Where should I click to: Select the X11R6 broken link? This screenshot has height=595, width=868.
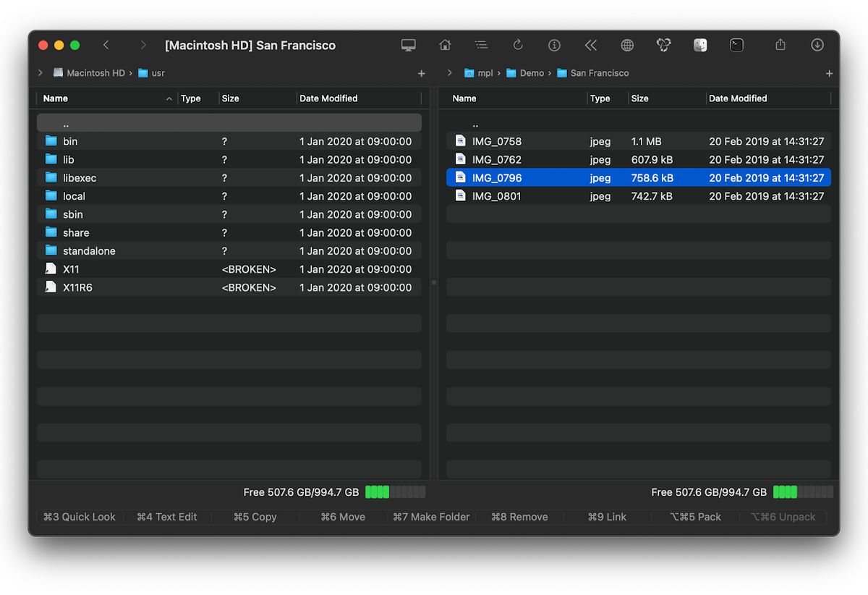coord(229,287)
